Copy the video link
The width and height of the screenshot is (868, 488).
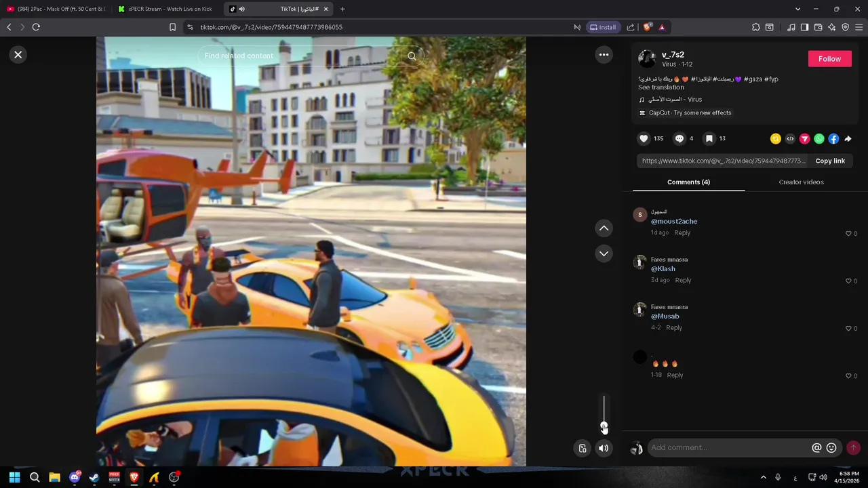[830, 161]
